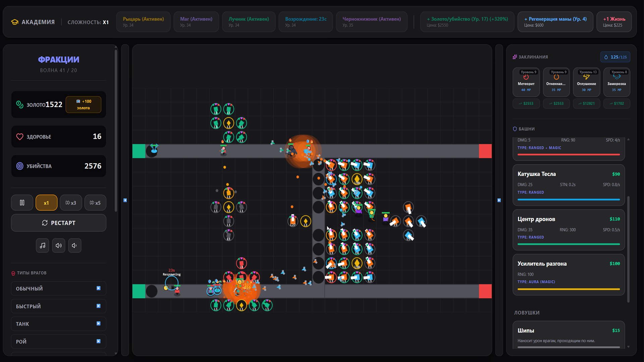Enable x3 game speed
The height and width of the screenshot is (362, 644).
point(71,202)
